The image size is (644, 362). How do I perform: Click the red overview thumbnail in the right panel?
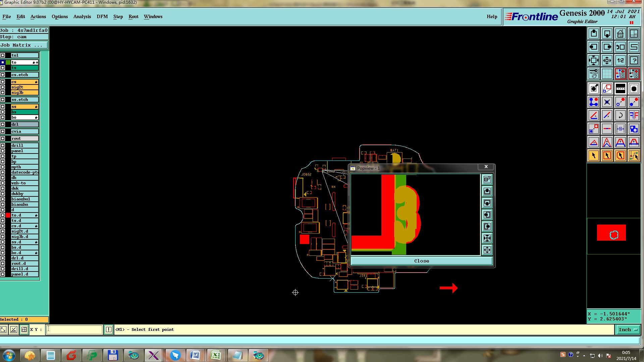611,233
